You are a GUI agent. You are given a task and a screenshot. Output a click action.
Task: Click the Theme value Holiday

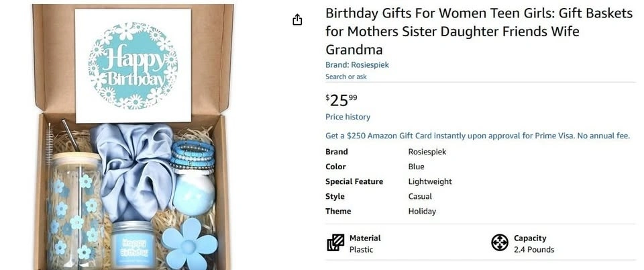point(422,211)
